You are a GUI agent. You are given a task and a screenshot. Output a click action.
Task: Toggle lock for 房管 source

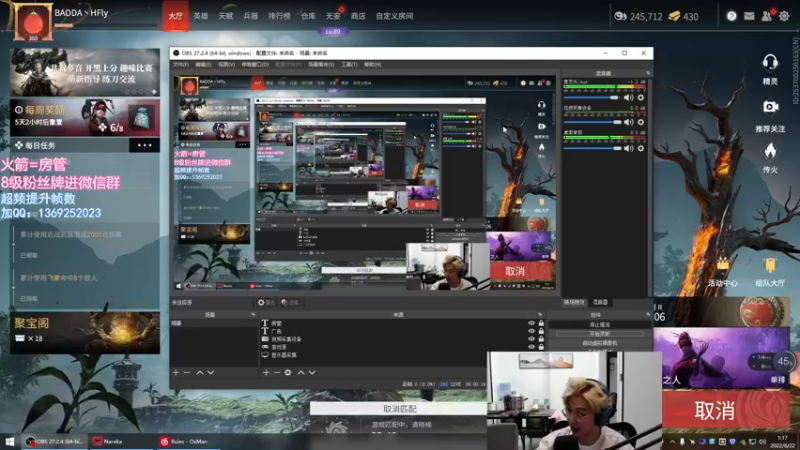[541, 323]
